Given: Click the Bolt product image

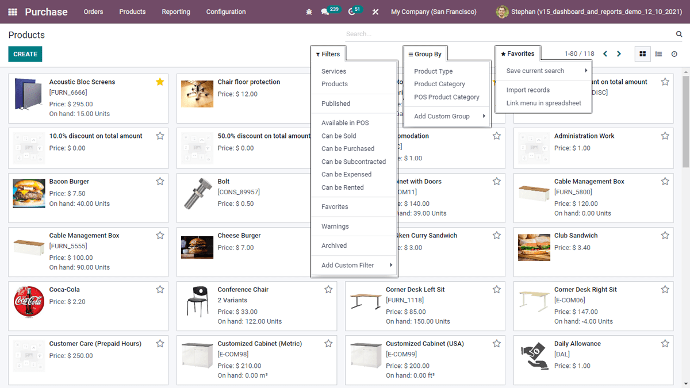Looking at the screenshot, I should point(198,193).
